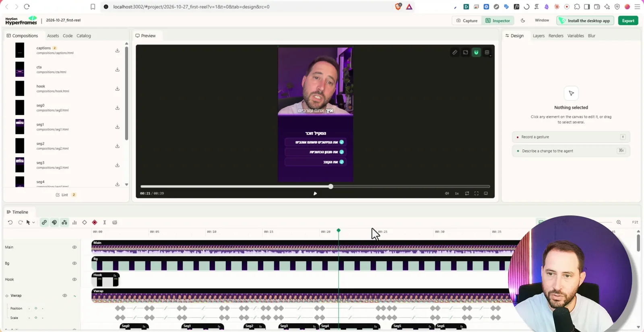Open the Layers tab

539,36
